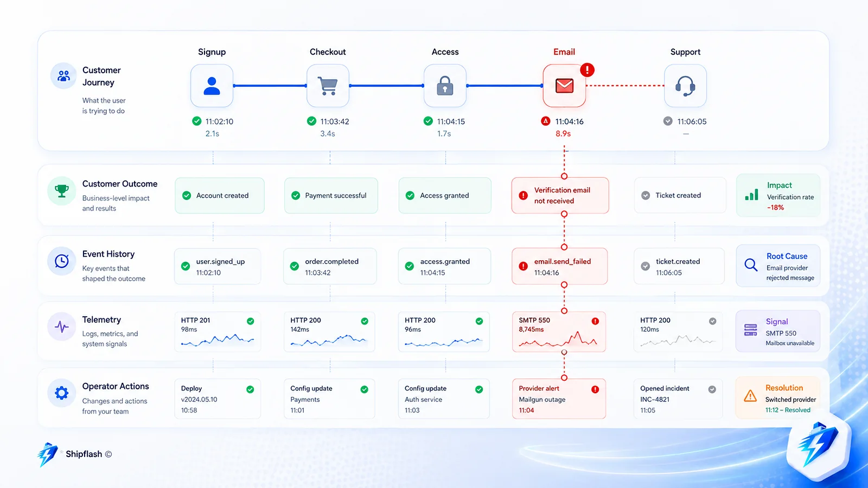Click connector node above Provider alert card
The image size is (868, 488).
click(x=564, y=377)
